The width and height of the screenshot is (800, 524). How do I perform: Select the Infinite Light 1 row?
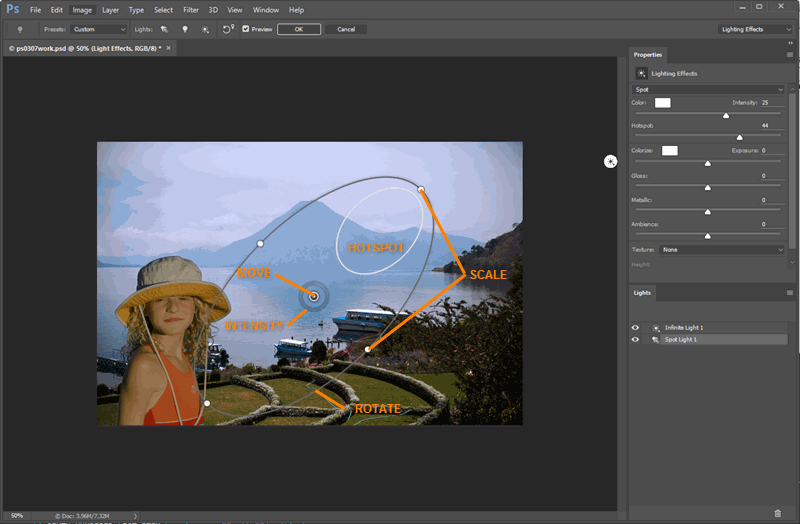tap(709, 328)
